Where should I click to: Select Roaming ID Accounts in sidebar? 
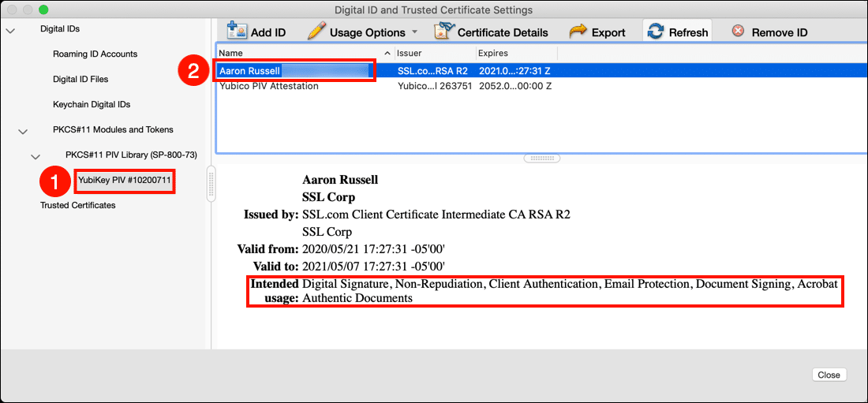click(x=95, y=54)
